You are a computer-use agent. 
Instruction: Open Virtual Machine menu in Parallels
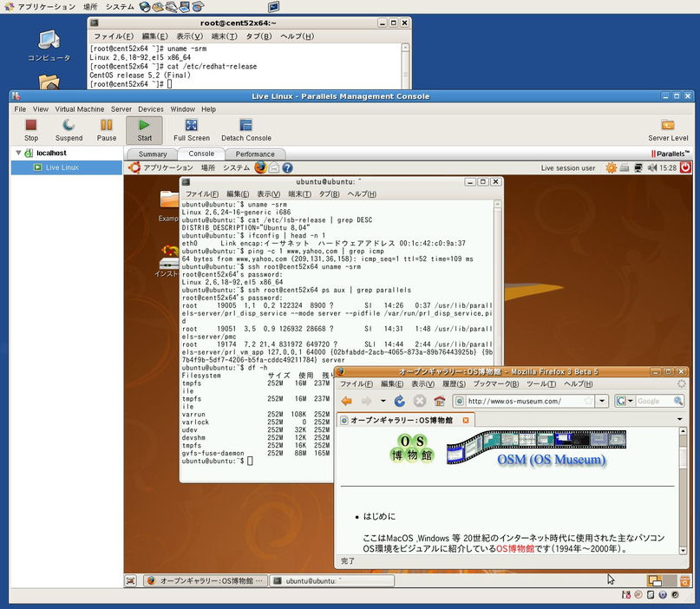(x=80, y=109)
